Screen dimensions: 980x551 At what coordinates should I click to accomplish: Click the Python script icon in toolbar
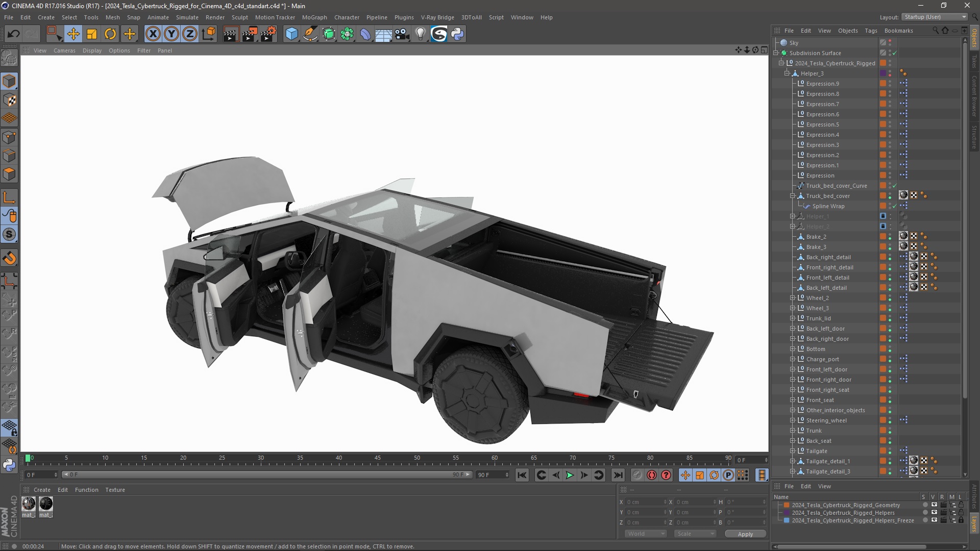click(x=457, y=34)
